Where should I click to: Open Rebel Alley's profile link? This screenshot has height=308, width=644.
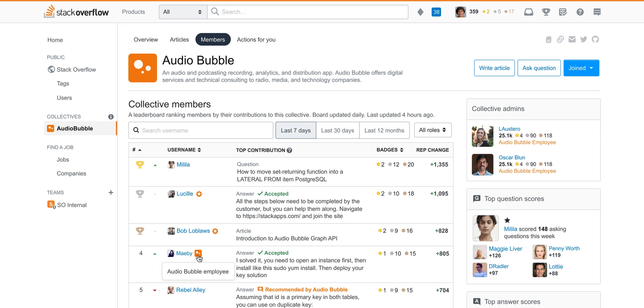(191, 290)
